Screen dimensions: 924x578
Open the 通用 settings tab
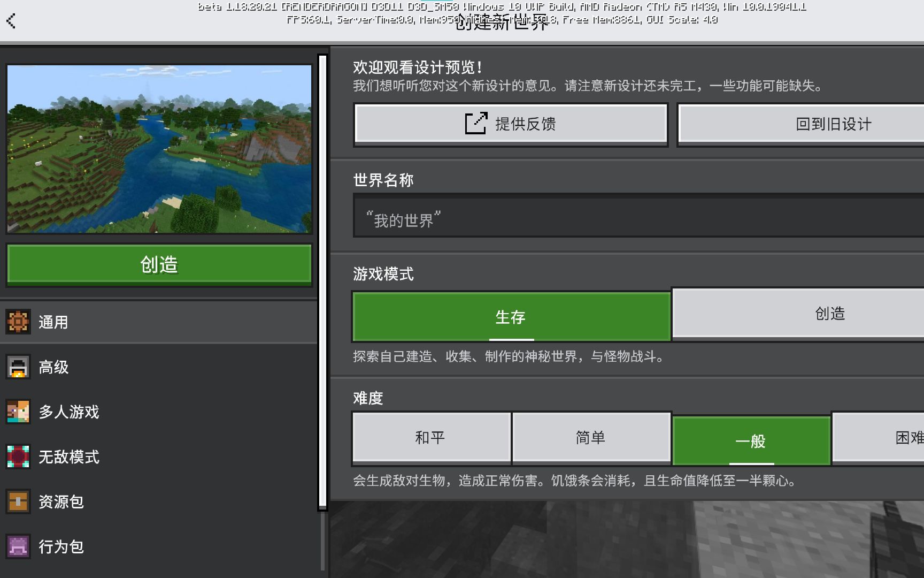159,322
